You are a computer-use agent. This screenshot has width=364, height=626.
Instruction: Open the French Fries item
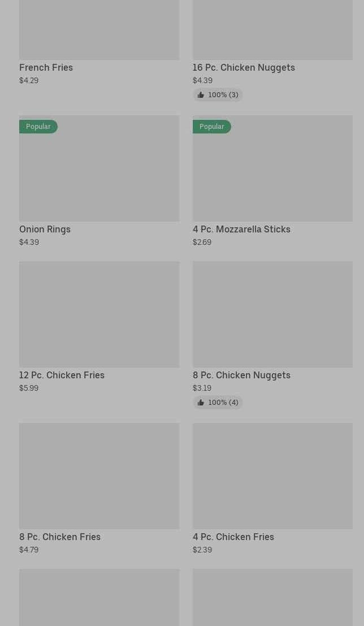(x=46, y=67)
